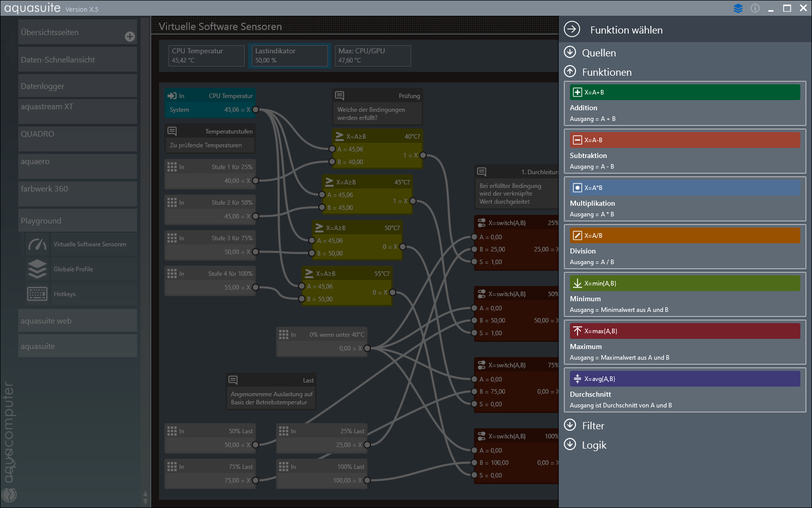
Task: Click the Globale Profile stack icon
Action: pyautogui.click(x=38, y=269)
